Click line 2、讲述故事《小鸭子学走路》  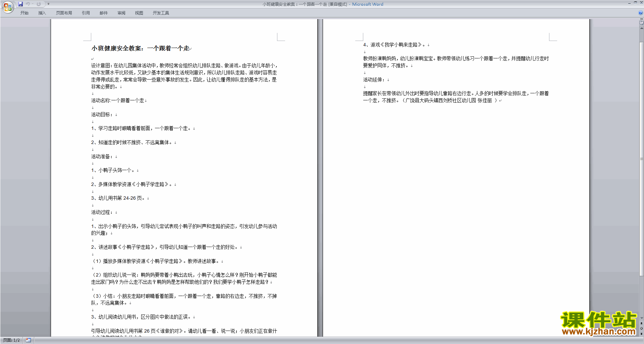[165, 247]
